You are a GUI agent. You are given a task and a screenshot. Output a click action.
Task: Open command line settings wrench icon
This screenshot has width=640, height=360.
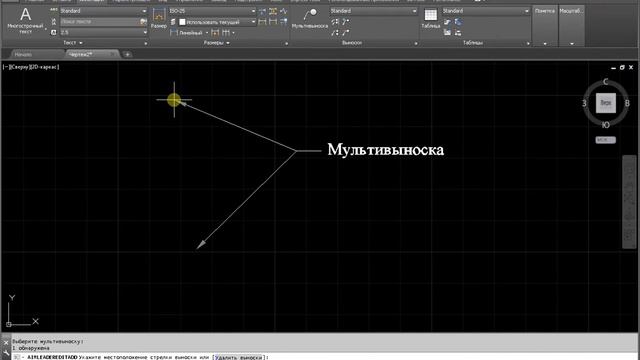point(6,353)
